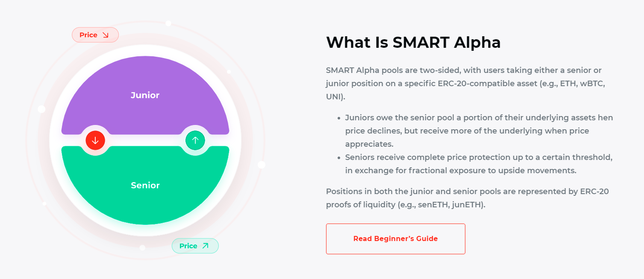
Task: Click the Senior label in the diagram
Action: [145, 186]
